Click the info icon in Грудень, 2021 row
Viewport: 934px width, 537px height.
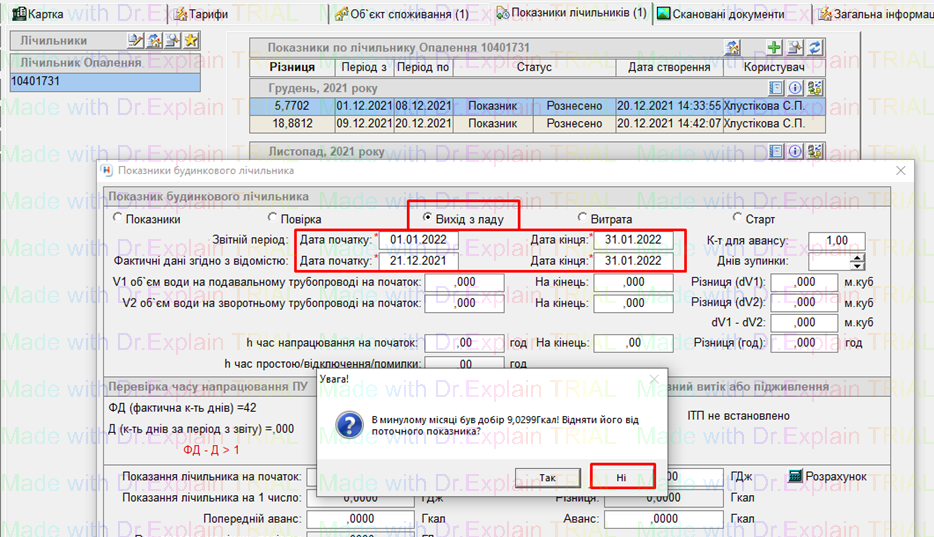pos(797,87)
